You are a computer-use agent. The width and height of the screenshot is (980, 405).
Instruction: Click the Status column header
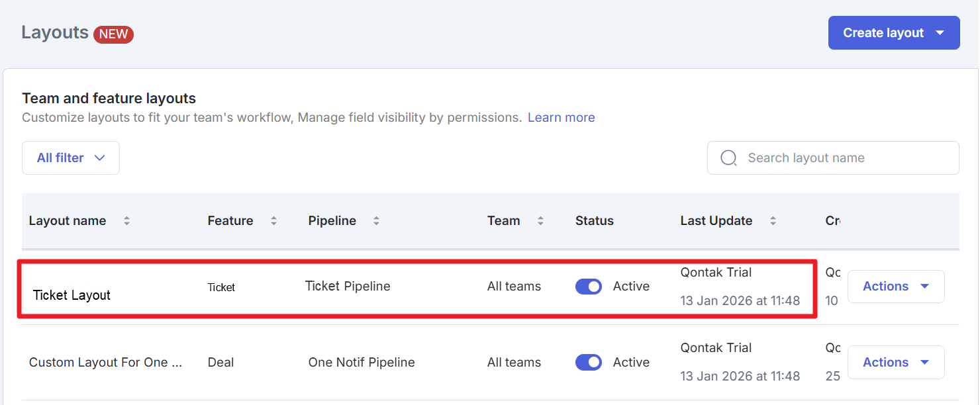click(594, 221)
